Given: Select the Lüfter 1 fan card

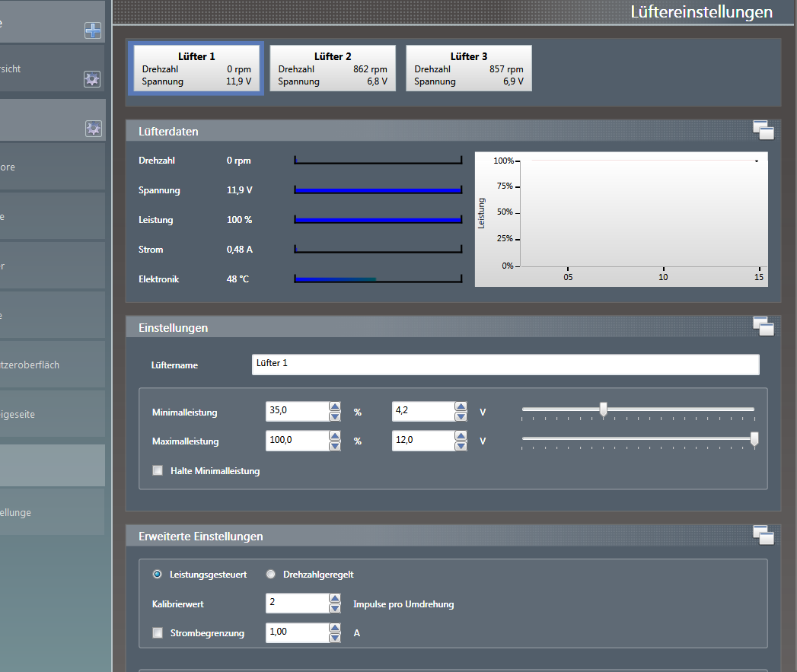Looking at the screenshot, I should pos(196,68).
